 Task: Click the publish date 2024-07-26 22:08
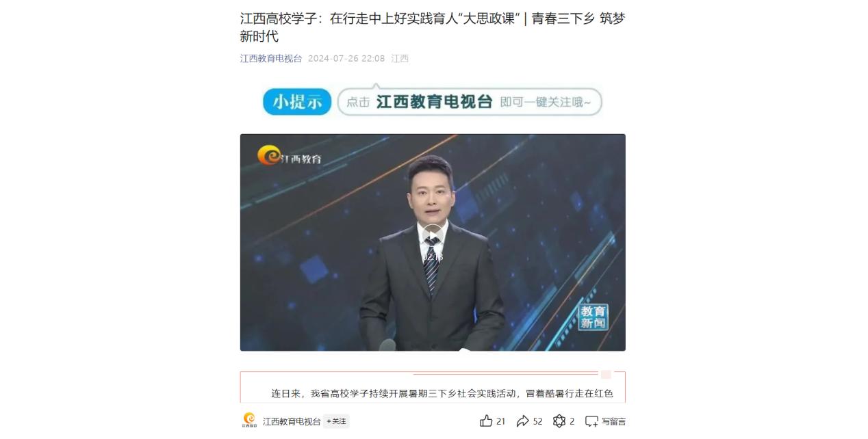click(x=346, y=59)
